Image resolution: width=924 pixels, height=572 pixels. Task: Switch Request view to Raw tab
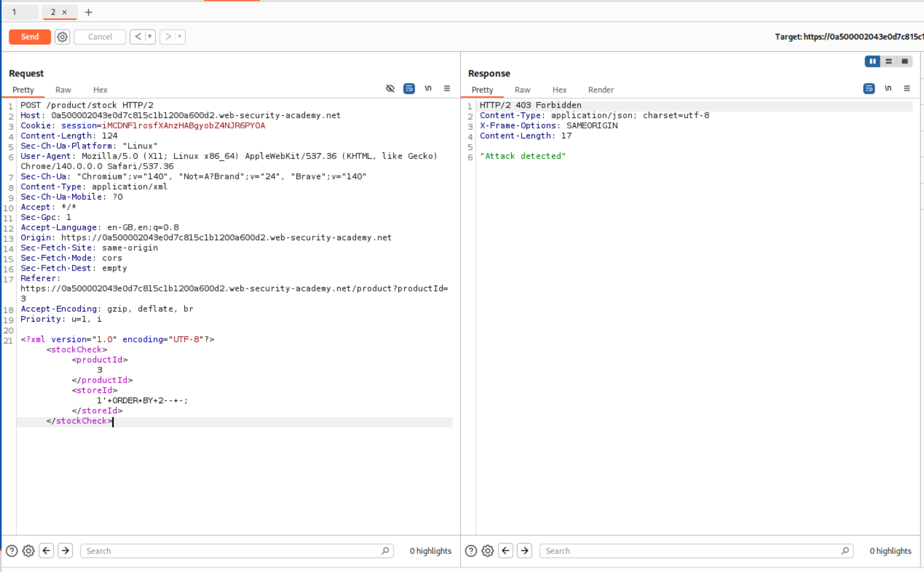click(x=63, y=90)
